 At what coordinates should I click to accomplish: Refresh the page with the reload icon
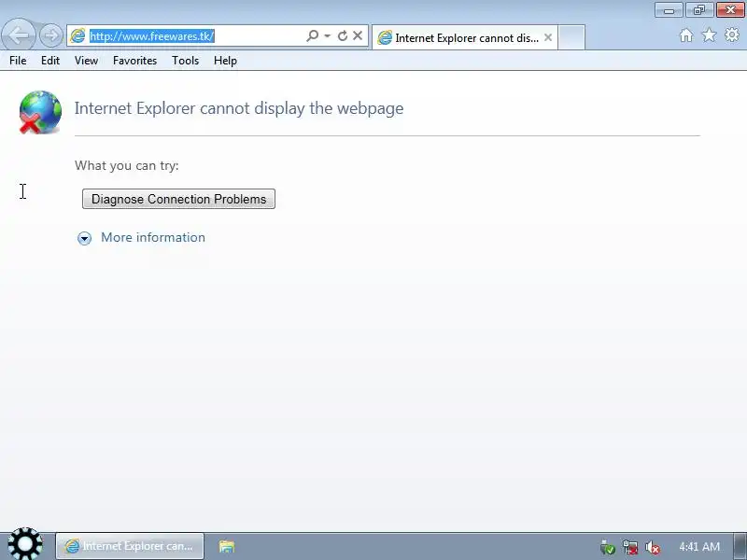[x=342, y=35]
